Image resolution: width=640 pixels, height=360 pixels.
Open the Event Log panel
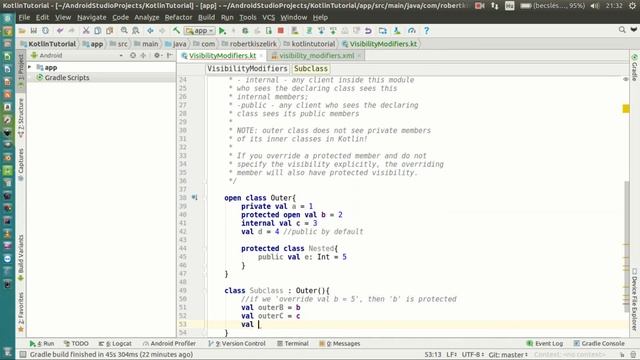[x=545, y=343]
